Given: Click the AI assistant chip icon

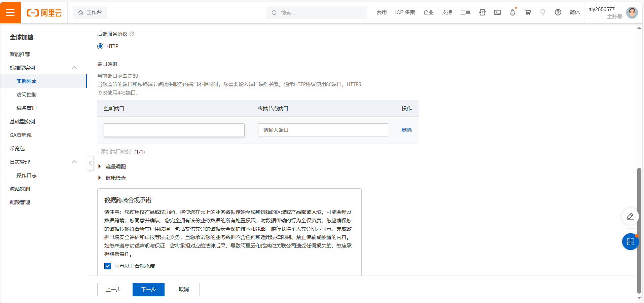Looking at the screenshot, I should tap(482, 12).
